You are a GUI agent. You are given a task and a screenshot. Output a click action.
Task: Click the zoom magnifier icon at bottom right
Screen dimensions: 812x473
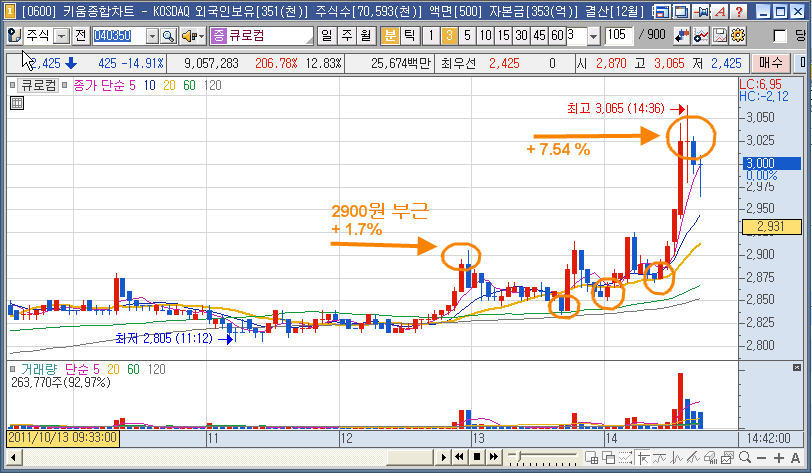tap(745, 457)
